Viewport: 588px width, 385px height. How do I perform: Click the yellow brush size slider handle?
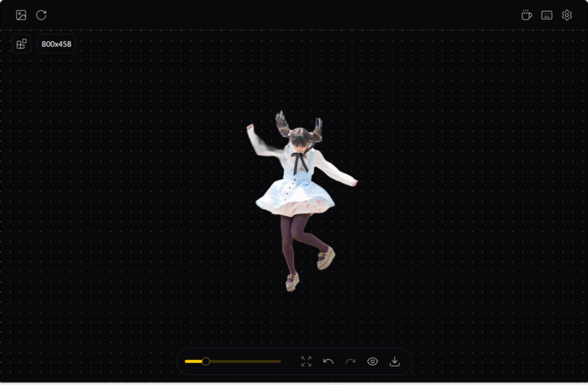[206, 361]
